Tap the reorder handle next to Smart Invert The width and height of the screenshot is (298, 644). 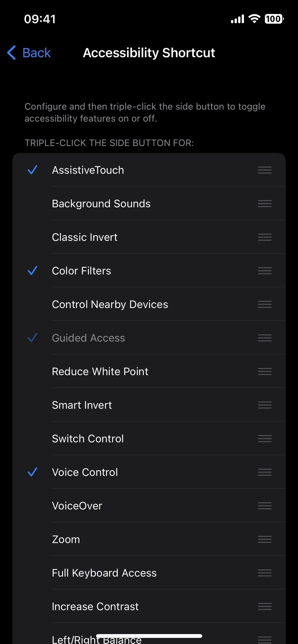tap(265, 405)
